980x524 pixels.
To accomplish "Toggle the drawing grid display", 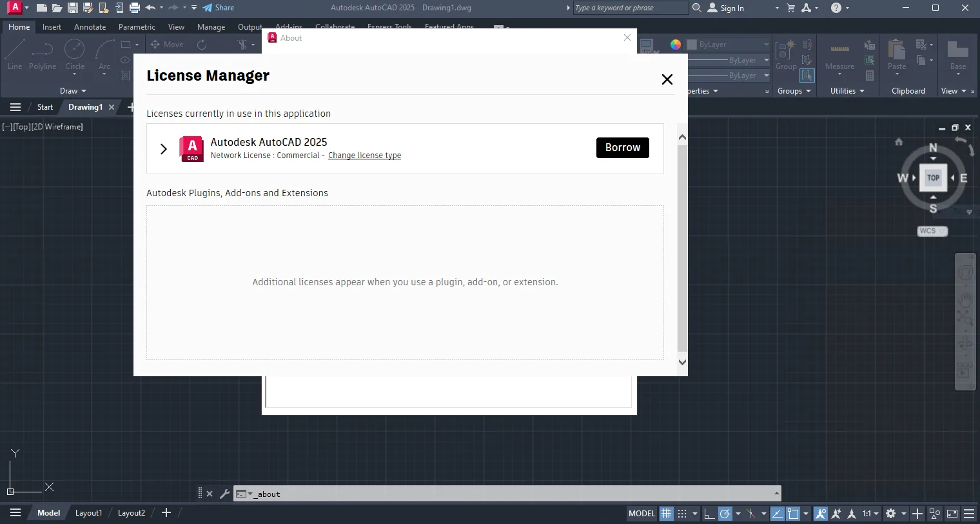I will [667, 514].
